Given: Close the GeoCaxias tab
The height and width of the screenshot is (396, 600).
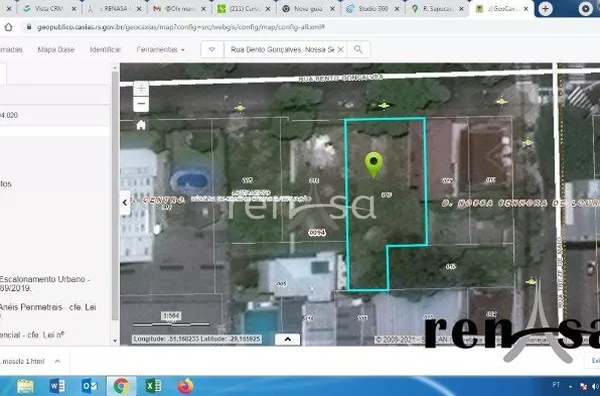Looking at the screenshot, I should click(526, 8).
